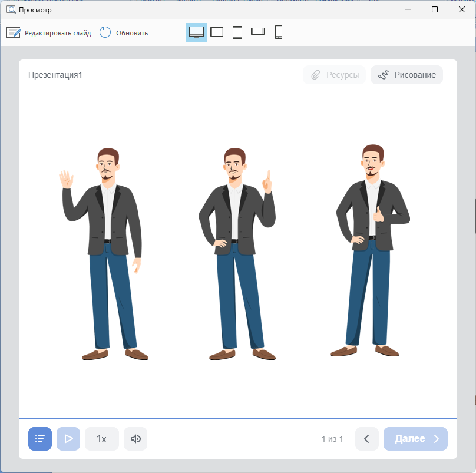The width and height of the screenshot is (476, 473).
Task: Open the 1x playback speed selector
Action: tap(101, 438)
